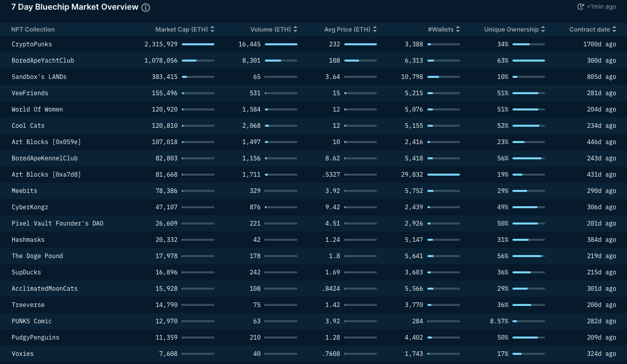Open Sandbox's LANDs collection
This screenshot has height=364, width=627.
(x=39, y=77)
